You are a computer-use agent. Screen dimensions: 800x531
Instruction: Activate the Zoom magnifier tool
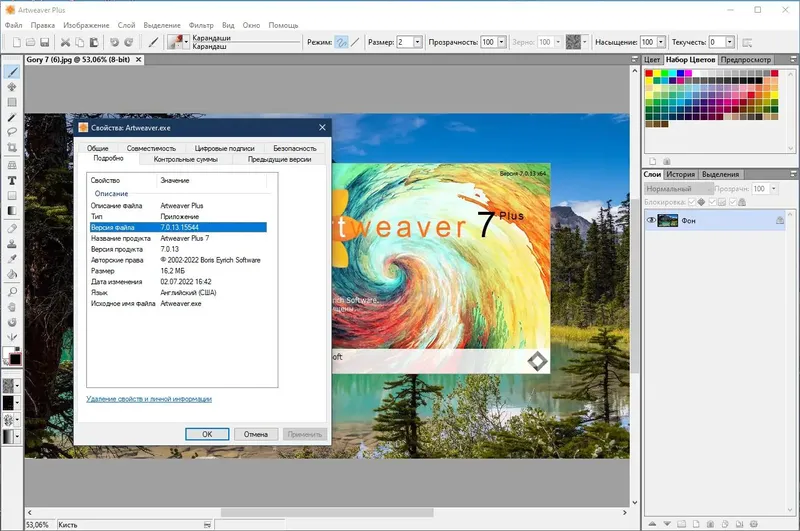tap(12, 292)
